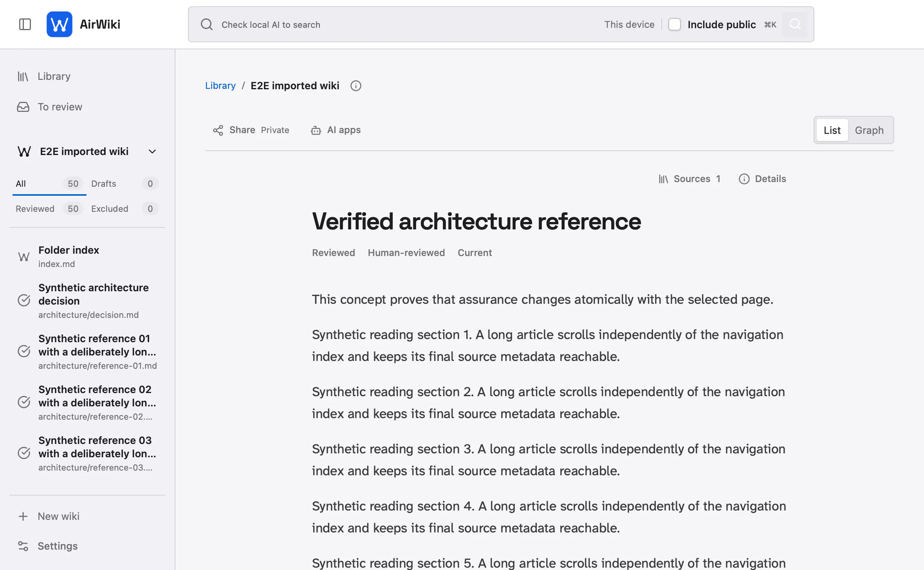Click the Library books icon in sidebar
The height and width of the screenshot is (570, 924).
[23, 76]
